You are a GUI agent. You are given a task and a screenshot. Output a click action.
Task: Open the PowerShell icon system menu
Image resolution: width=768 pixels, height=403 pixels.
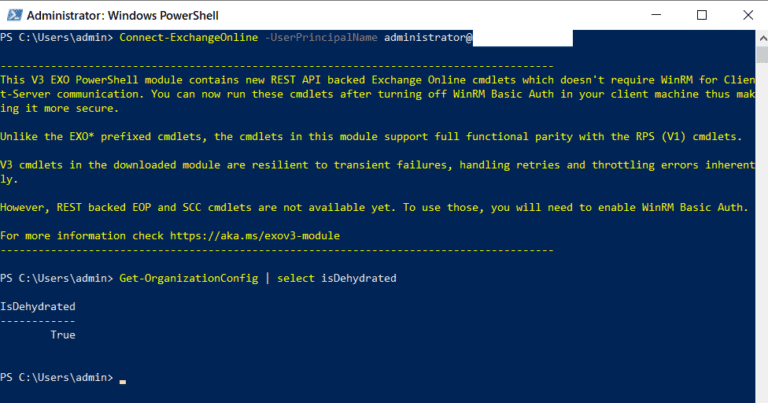coord(14,15)
